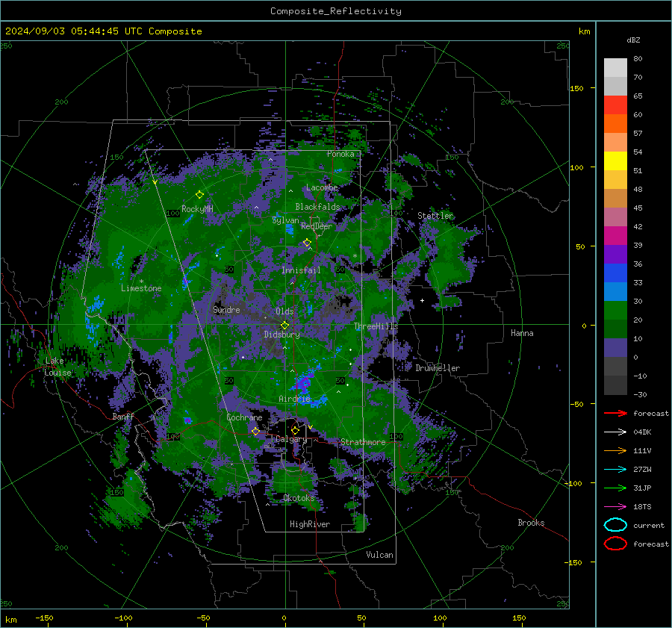Select the purple 39-36 dBZ swatch

tap(615, 255)
